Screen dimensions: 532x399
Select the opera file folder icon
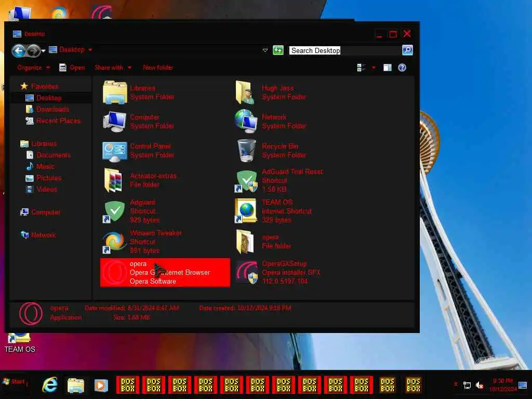[x=245, y=242]
